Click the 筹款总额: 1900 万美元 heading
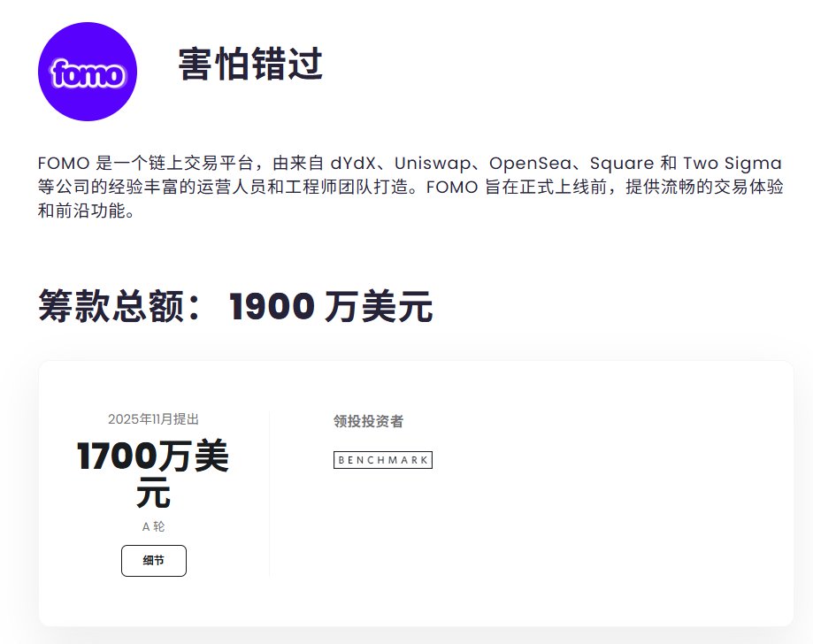Viewport: 813px width, 644px height. (x=235, y=306)
